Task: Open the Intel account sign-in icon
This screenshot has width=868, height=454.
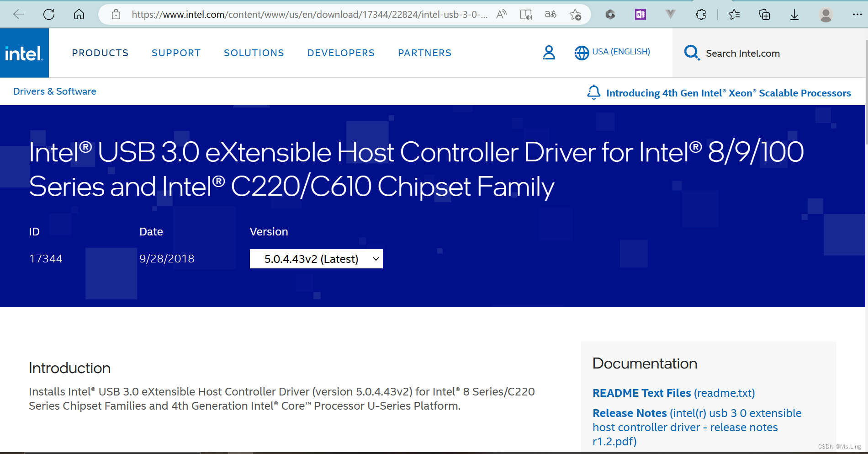Action: [x=549, y=53]
